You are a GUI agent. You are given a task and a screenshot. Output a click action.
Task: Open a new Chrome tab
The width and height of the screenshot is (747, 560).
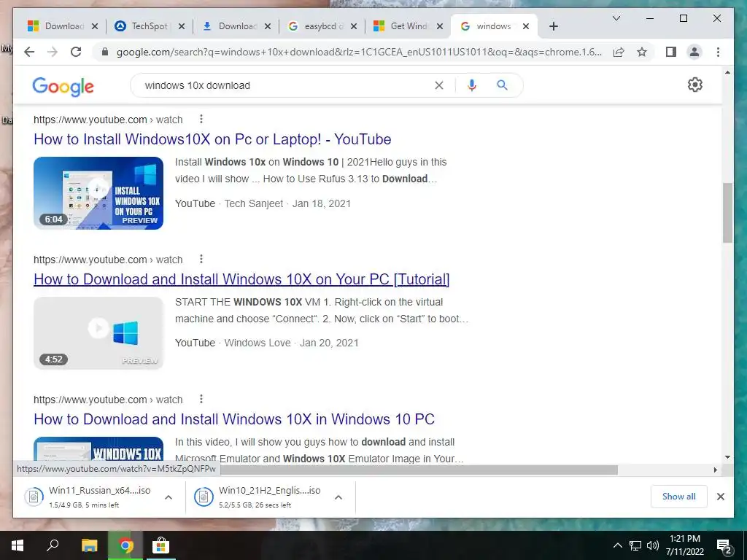[x=553, y=27]
